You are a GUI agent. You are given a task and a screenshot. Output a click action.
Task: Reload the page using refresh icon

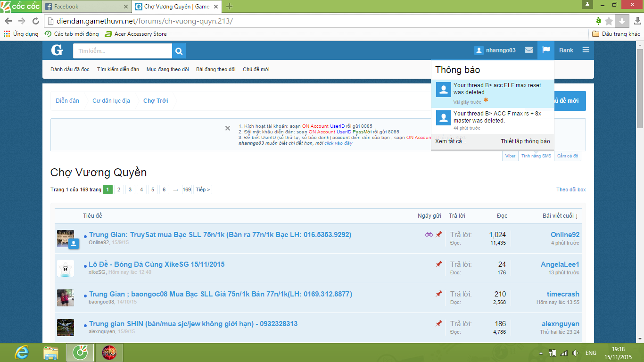[x=36, y=21]
